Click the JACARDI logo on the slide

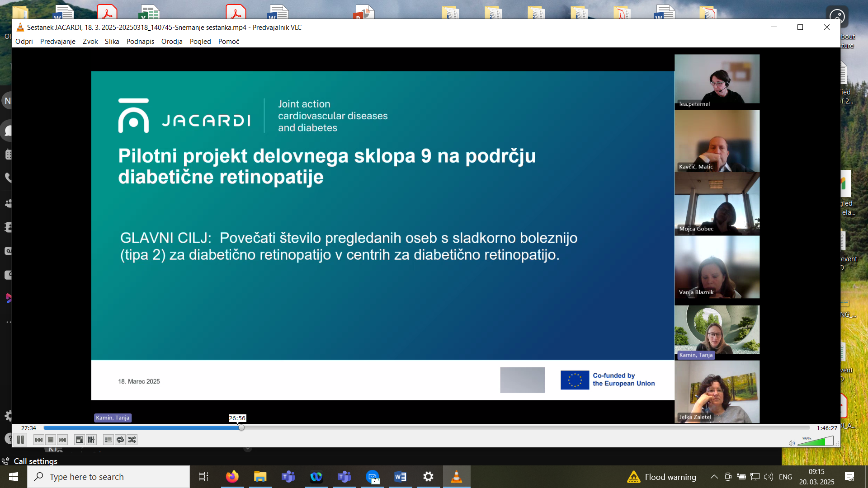coord(184,116)
